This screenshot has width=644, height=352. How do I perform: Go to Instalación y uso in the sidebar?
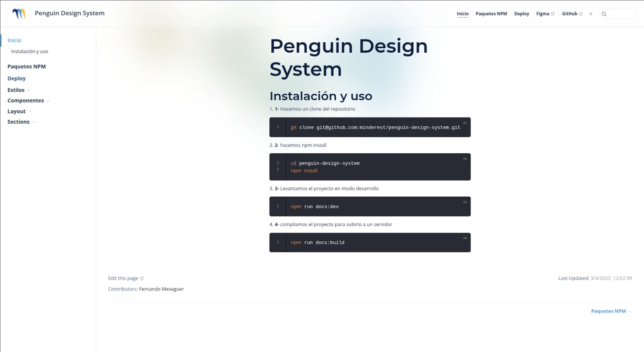click(29, 51)
